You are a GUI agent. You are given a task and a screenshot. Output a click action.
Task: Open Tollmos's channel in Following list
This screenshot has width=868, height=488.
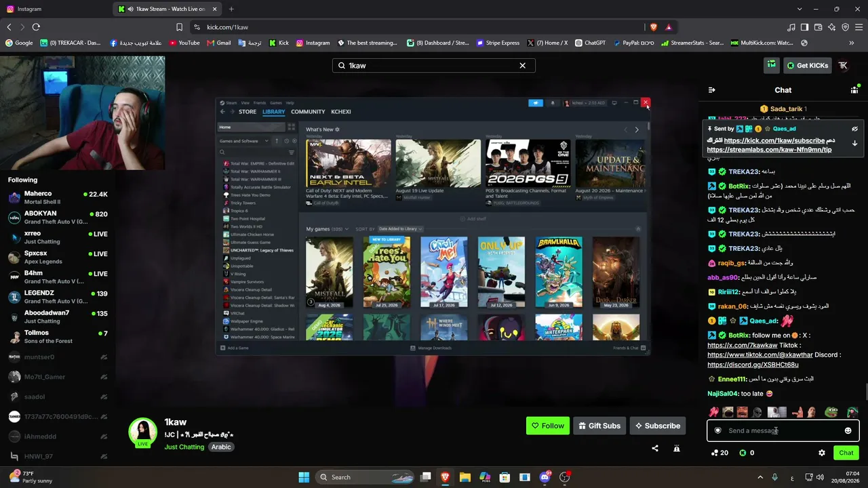pyautogui.click(x=58, y=337)
